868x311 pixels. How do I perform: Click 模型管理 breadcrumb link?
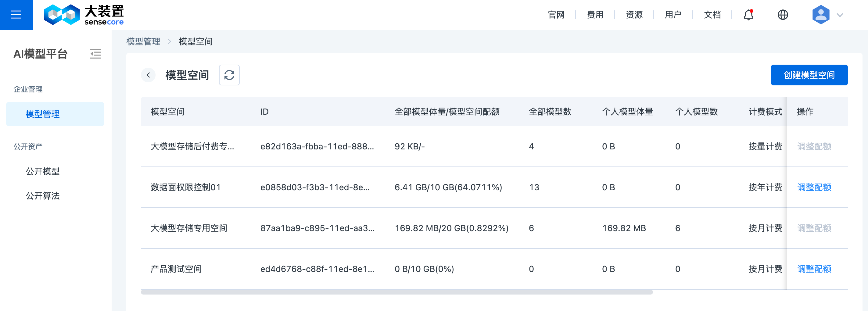(143, 41)
